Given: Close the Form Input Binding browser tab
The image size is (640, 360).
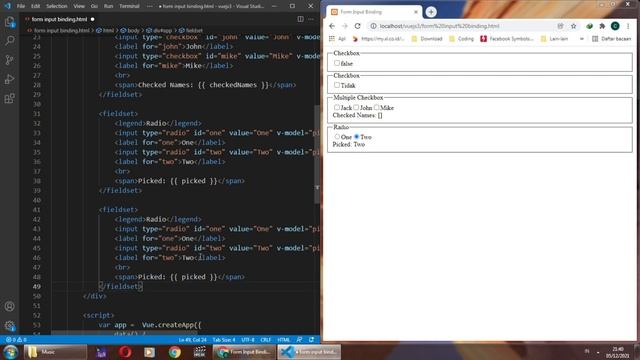Looking at the screenshot, I should click(x=416, y=12).
